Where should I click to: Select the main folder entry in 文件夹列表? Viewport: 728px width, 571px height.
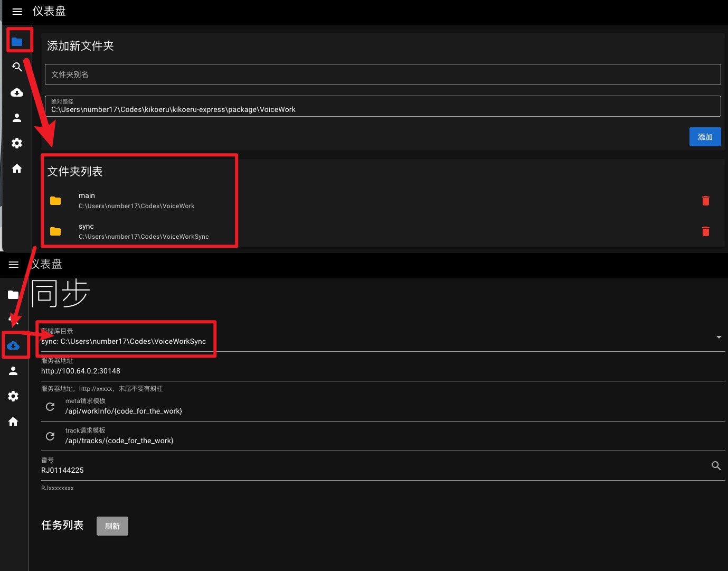136,201
